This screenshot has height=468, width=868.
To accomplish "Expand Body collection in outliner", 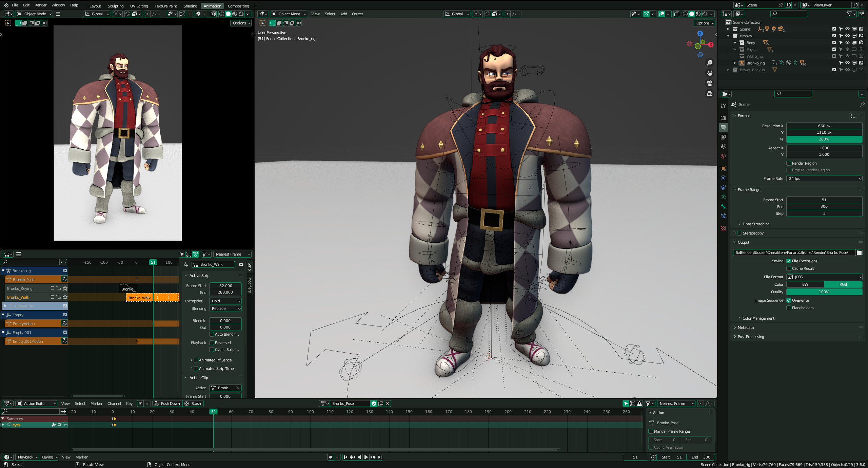I will tap(735, 43).
